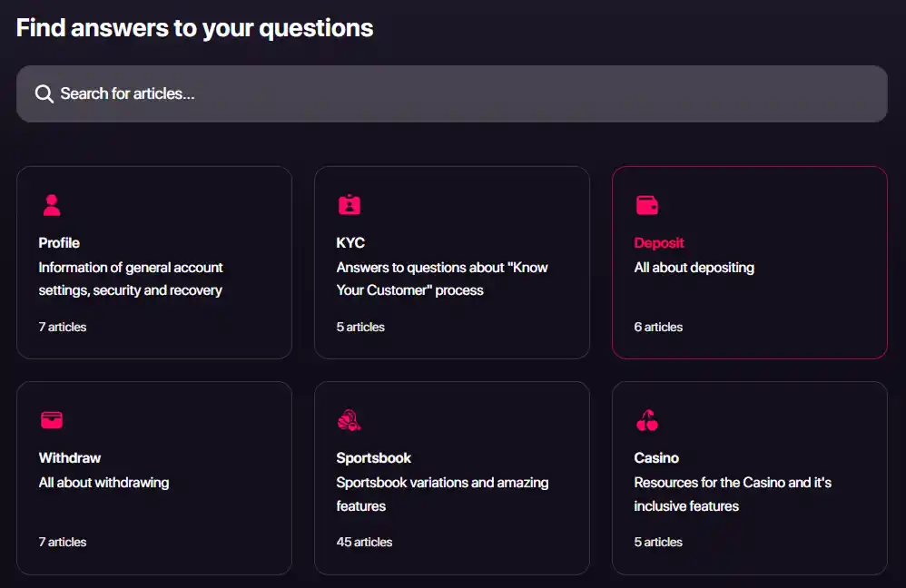The height and width of the screenshot is (588, 906).
Task: Focus the Search for articles field
Action: [x=452, y=93]
